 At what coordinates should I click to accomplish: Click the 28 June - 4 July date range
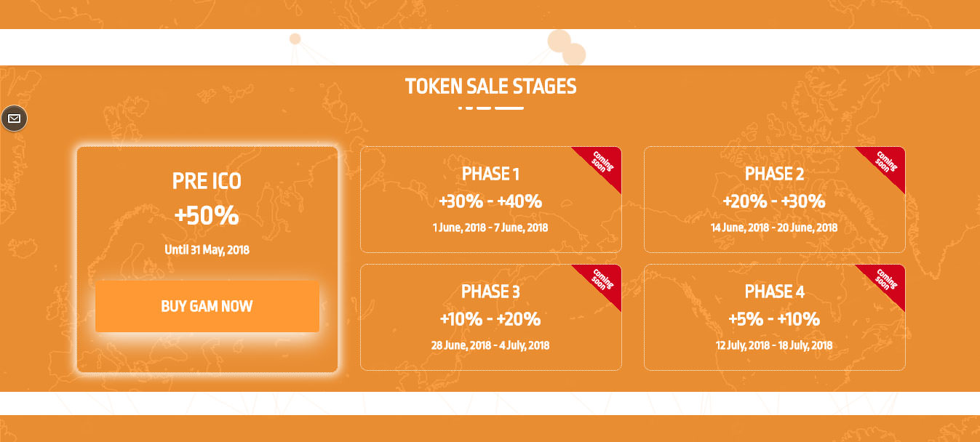(x=490, y=345)
